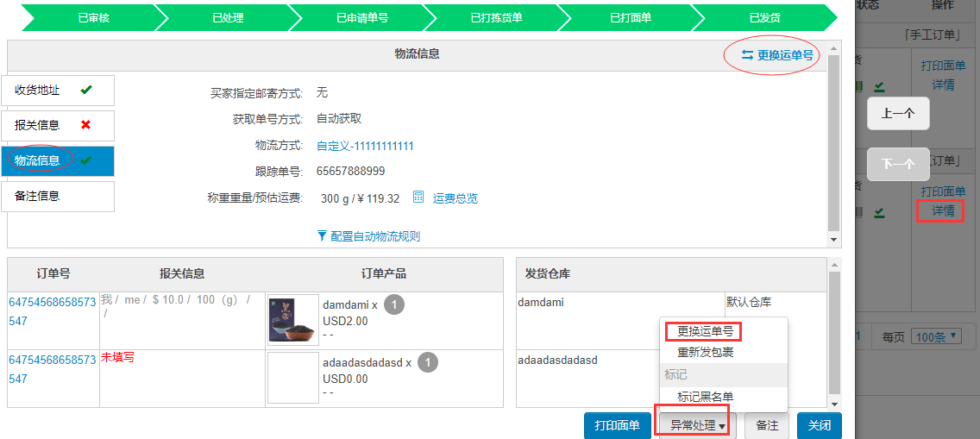Open the 100条 per-page dropdown in background
The height and width of the screenshot is (439, 980).
pyautogui.click(x=936, y=337)
